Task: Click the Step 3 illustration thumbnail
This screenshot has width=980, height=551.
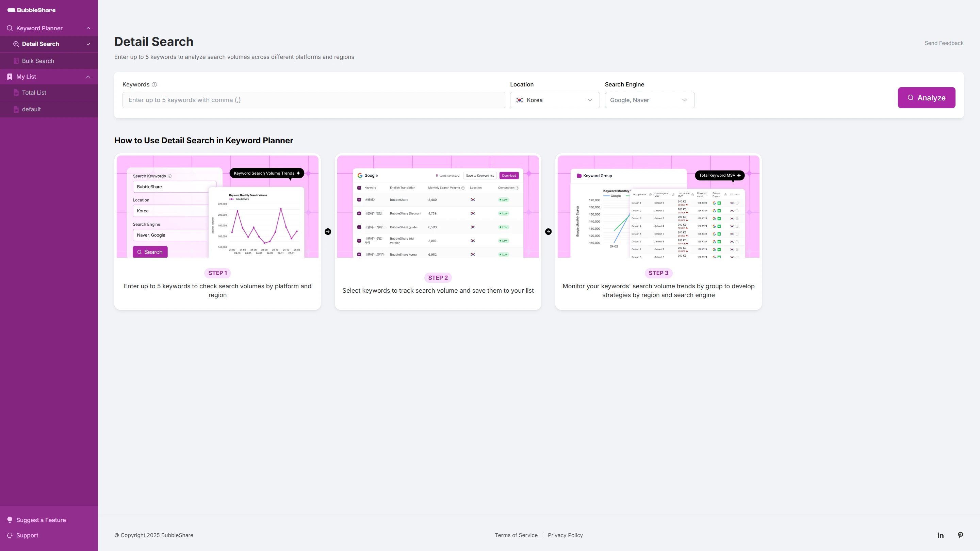Action: pyautogui.click(x=658, y=207)
